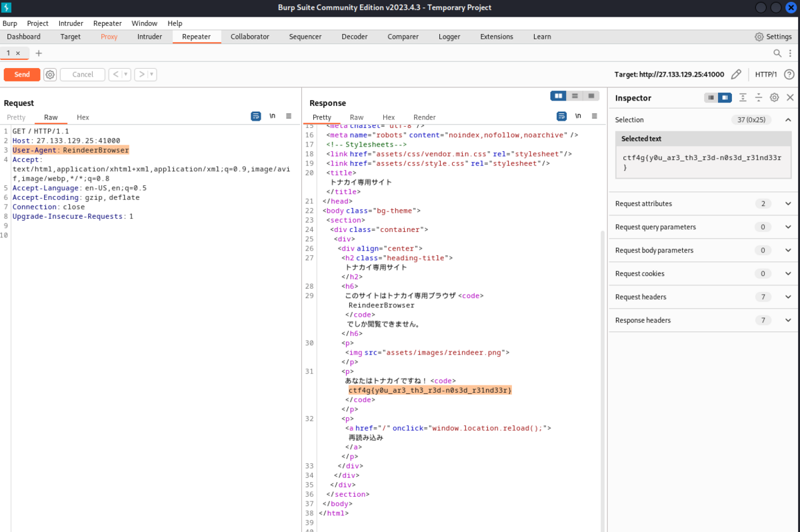The image size is (800, 532).
Task: Toggle request non-printable characters \n
Action: pyautogui.click(x=272, y=116)
